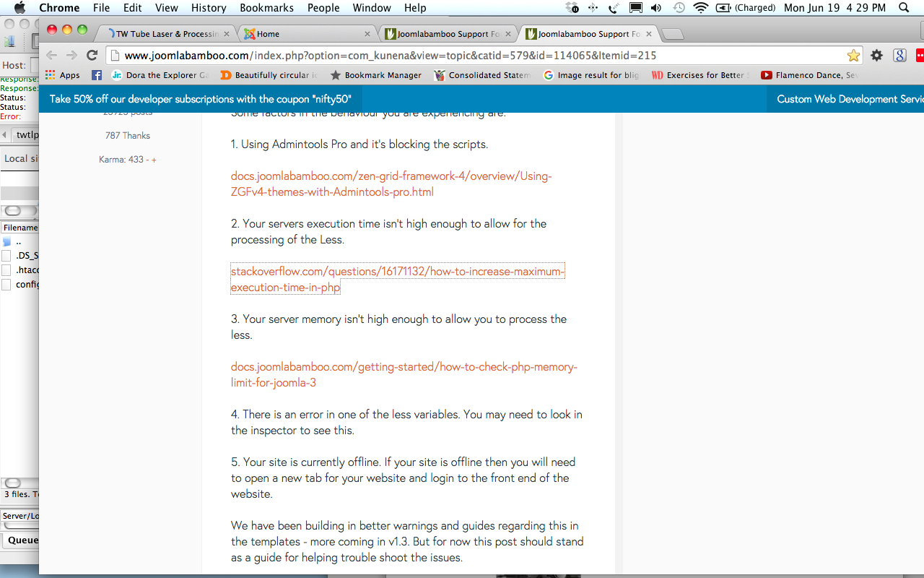The image size is (924, 578).
Task: Click the Google extension icon
Action: coord(899,56)
